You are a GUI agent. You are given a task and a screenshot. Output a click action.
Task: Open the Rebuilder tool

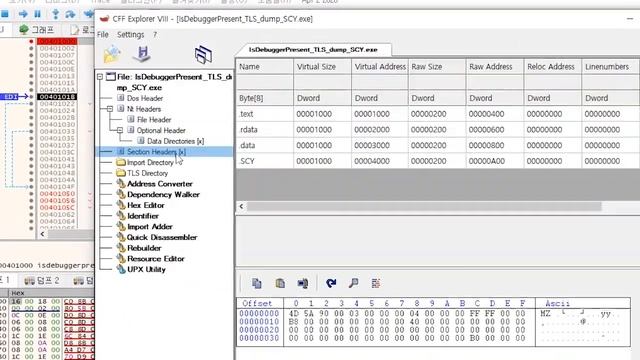144,248
